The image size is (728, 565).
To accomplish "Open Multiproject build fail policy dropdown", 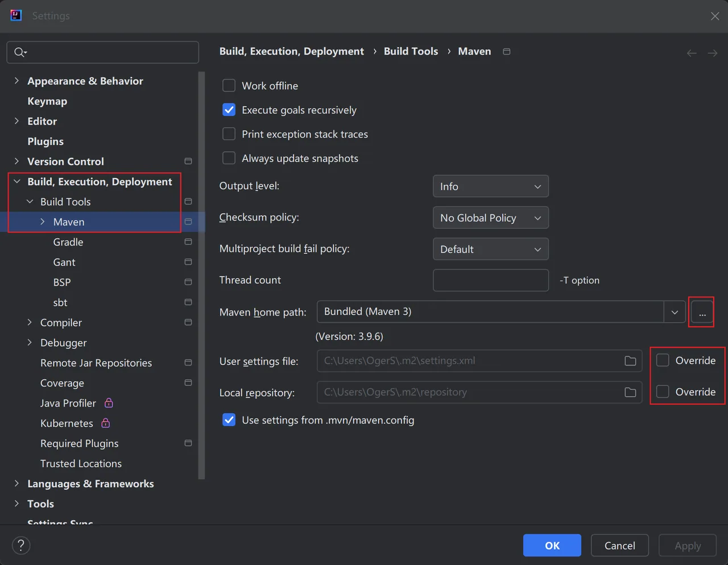I will pos(491,249).
